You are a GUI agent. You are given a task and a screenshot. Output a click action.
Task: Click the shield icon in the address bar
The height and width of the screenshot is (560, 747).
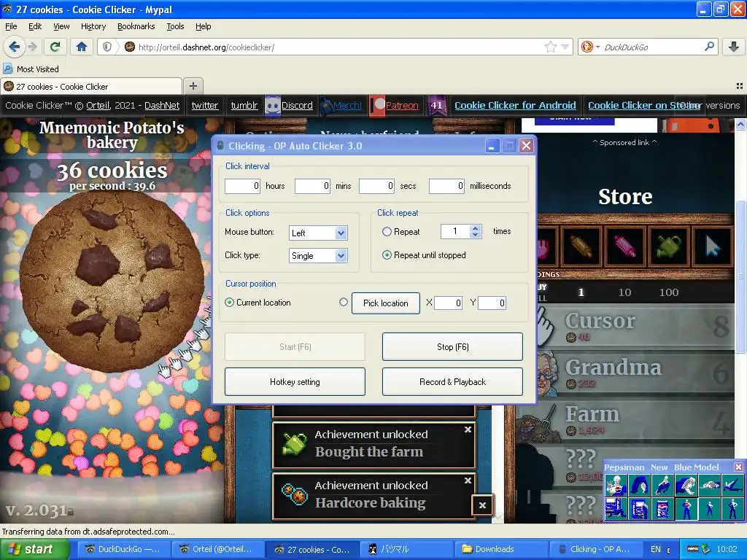click(x=107, y=47)
